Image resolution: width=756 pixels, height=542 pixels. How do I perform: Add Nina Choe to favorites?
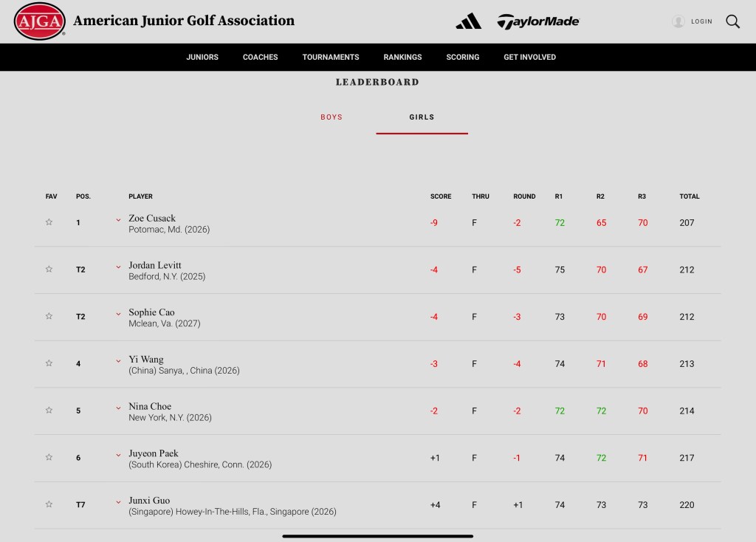pyautogui.click(x=49, y=411)
